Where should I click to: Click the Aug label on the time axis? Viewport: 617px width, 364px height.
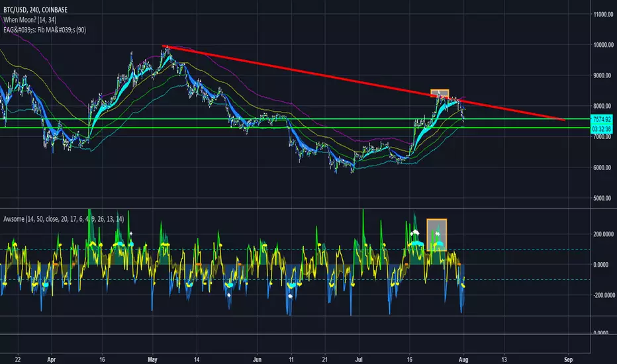click(x=463, y=359)
